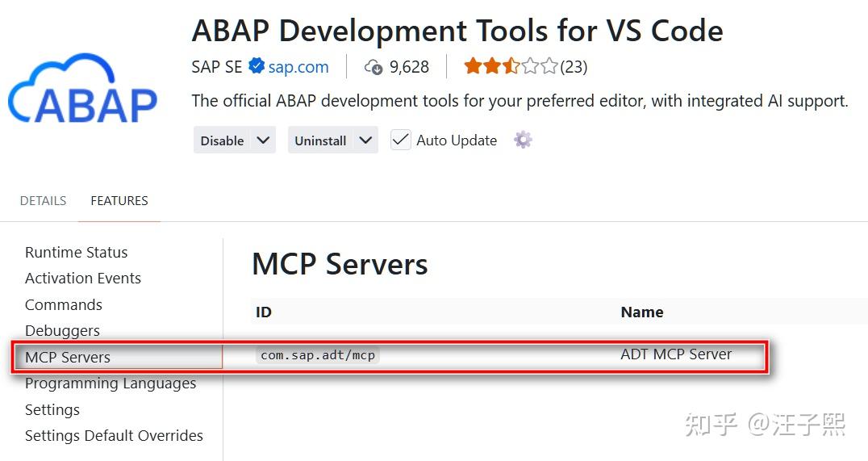The width and height of the screenshot is (868, 461).
Task: Expand the Uninstall dropdown arrow
Action: tap(365, 140)
